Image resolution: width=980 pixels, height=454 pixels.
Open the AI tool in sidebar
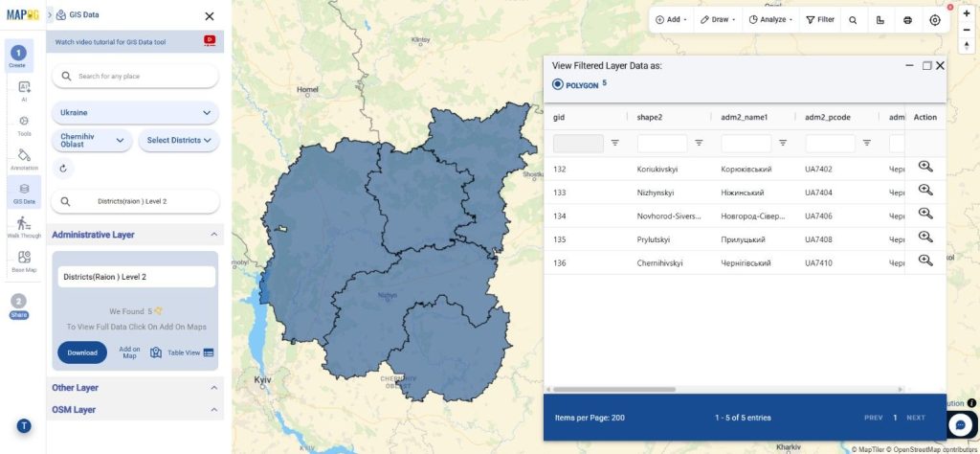24,91
